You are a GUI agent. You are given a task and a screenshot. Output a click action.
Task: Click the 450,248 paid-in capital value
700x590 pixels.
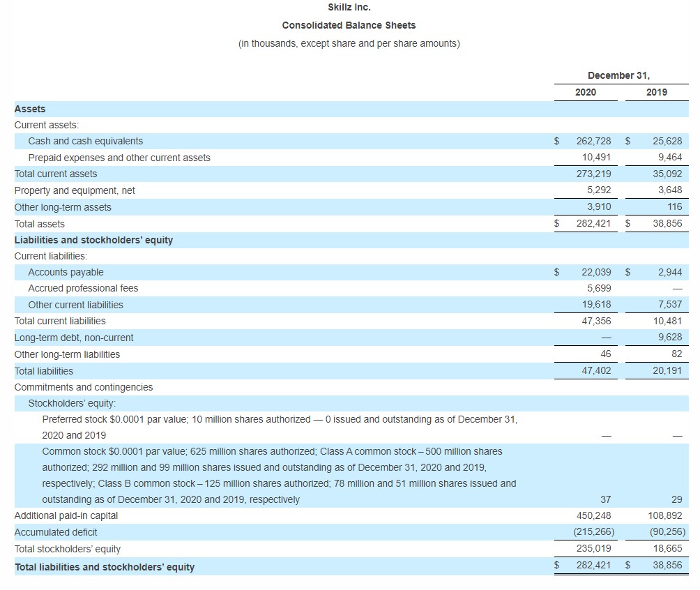[x=593, y=516]
